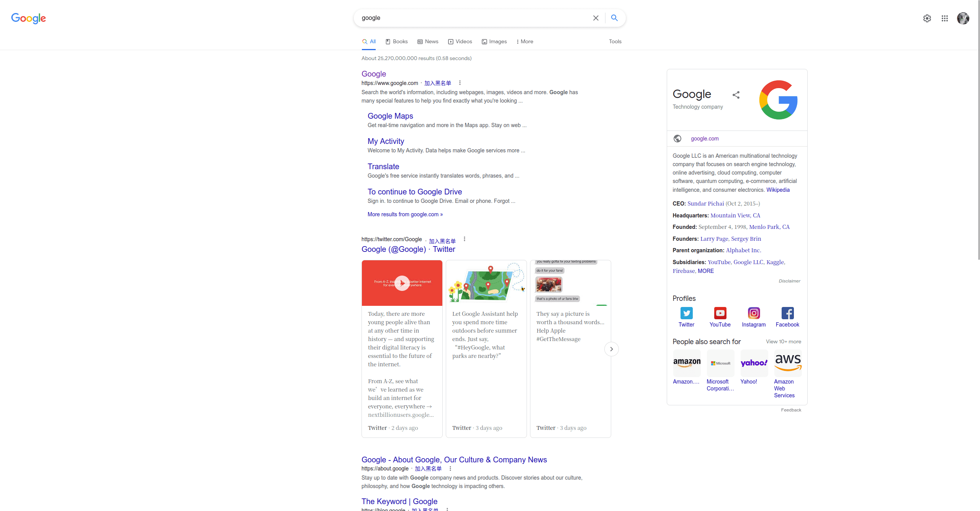
Task: Click inside the google search field
Action: (471, 18)
